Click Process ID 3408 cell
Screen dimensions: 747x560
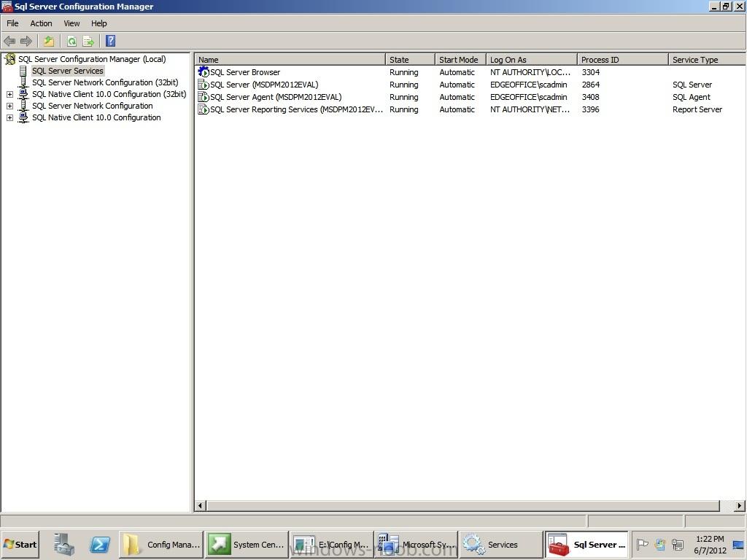point(590,97)
